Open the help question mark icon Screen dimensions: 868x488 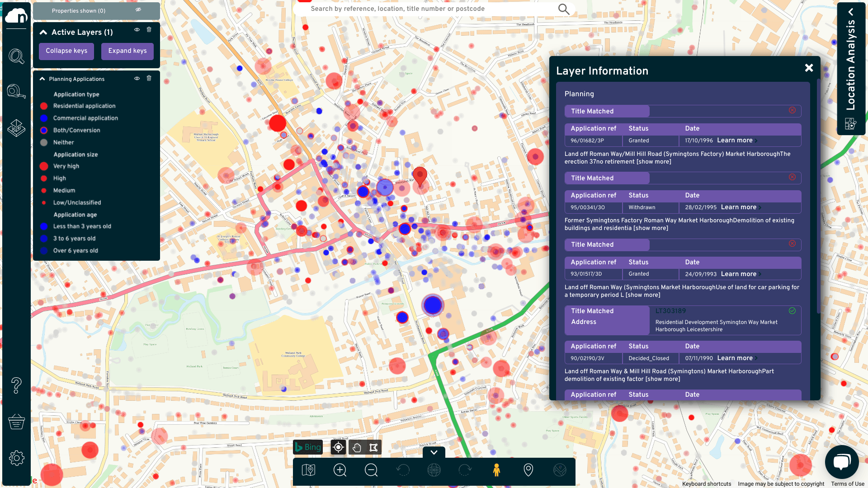click(16, 385)
